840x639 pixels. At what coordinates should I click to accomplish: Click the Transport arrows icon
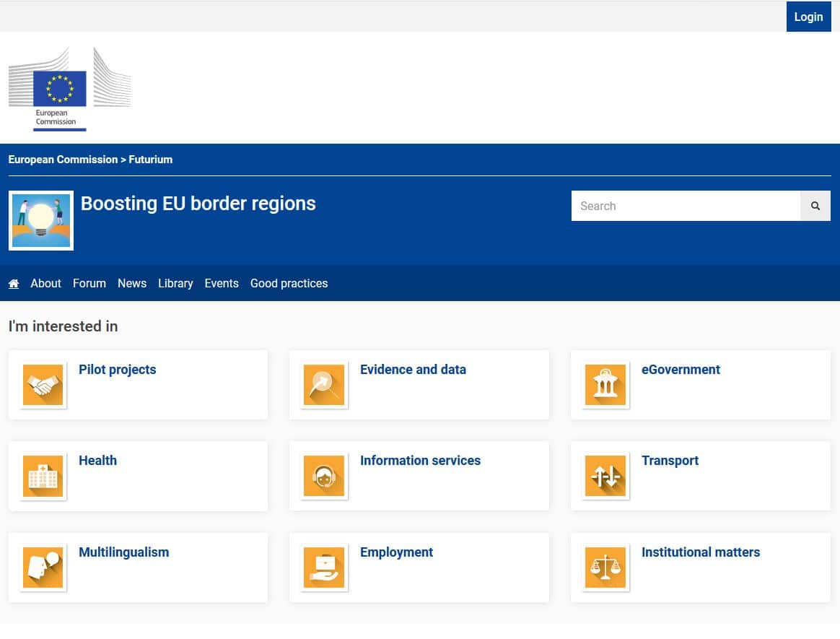click(605, 476)
